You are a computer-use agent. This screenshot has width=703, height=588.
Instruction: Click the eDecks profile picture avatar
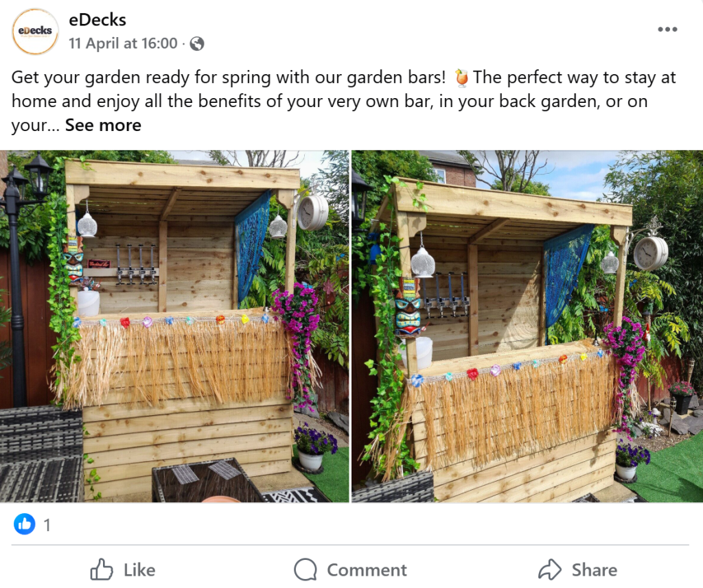coord(36,32)
